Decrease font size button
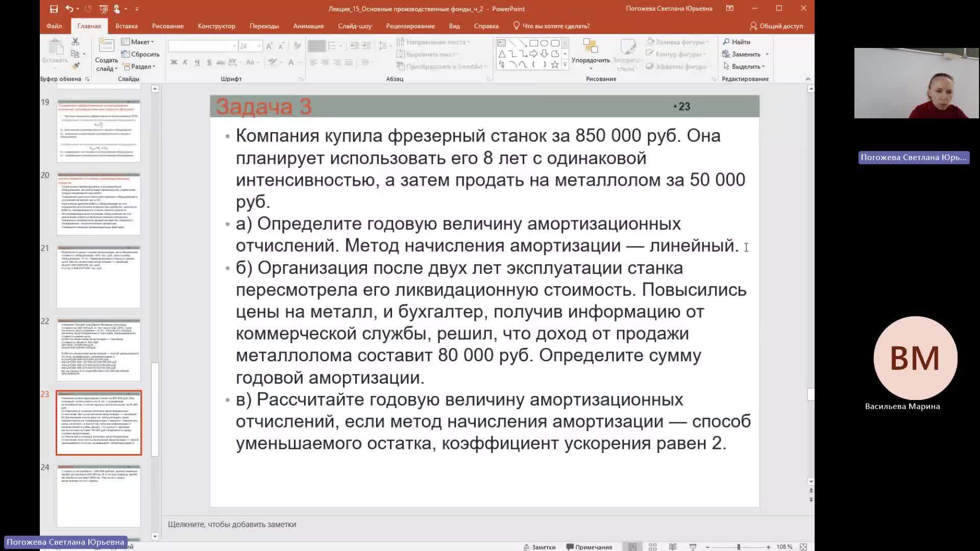The width and height of the screenshot is (980, 551). (281, 46)
